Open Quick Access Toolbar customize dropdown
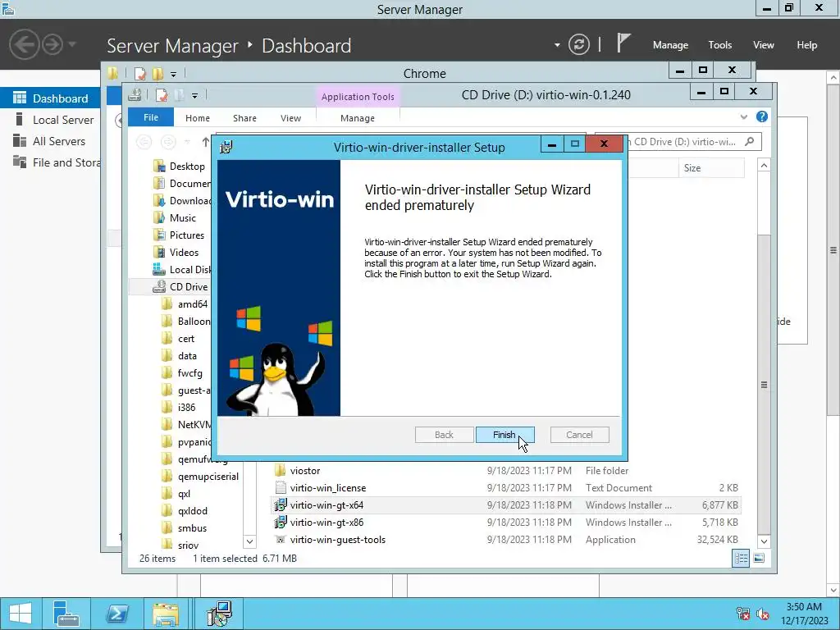Viewport: 840px width, 630px height. tap(194, 95)
